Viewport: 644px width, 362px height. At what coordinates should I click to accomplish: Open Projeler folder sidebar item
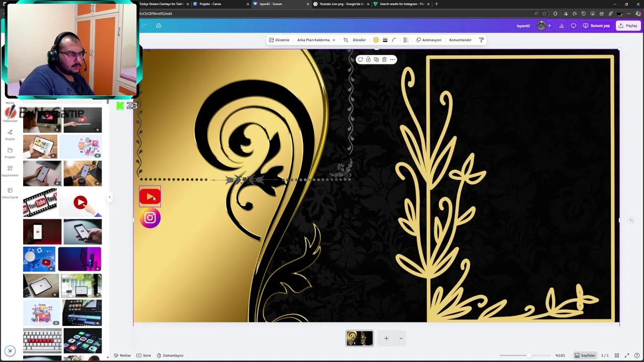click(10, 153)
